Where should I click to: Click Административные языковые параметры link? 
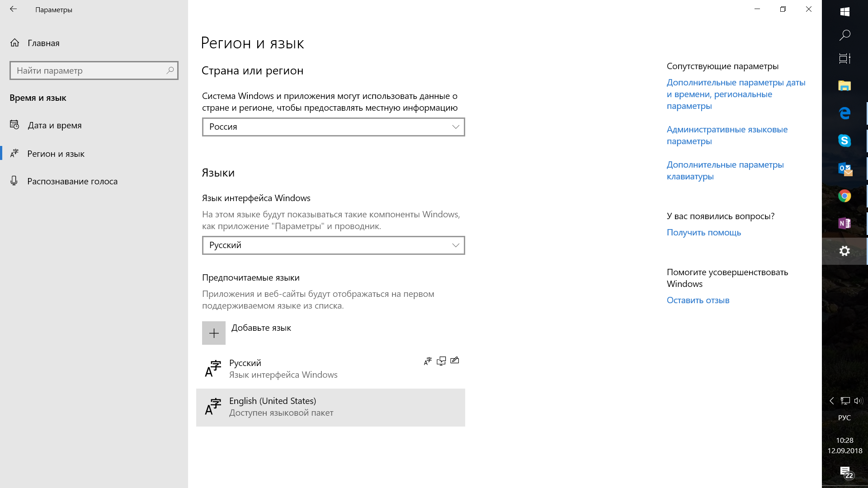[x=726, y=135]
